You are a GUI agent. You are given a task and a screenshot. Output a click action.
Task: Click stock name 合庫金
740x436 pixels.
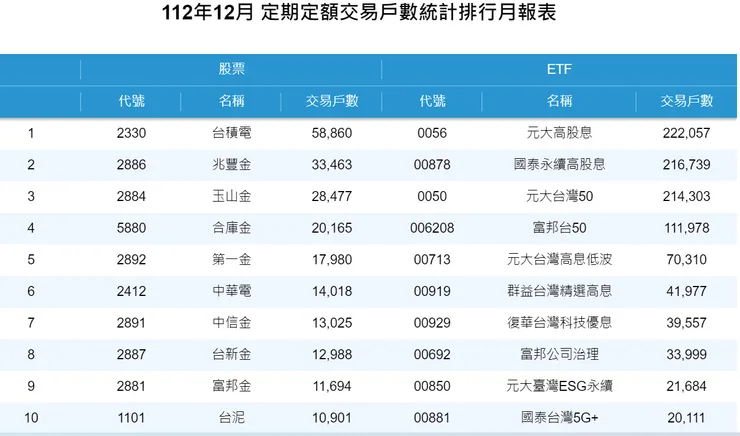(231, 228)
